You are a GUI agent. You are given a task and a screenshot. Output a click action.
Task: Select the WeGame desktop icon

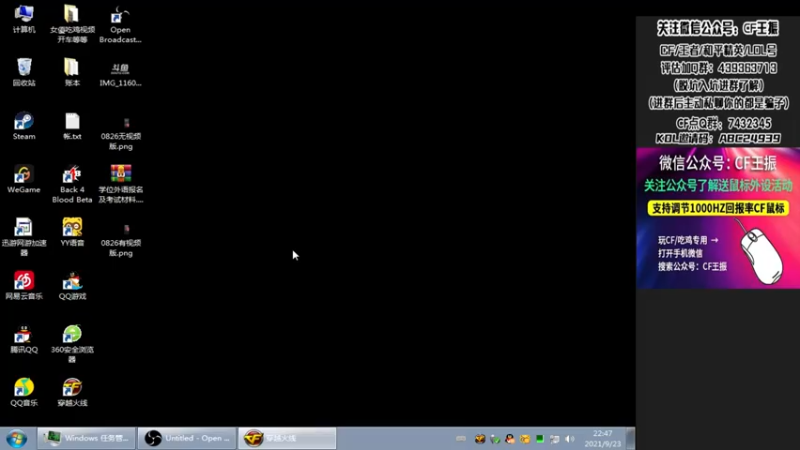click(24, 179)
